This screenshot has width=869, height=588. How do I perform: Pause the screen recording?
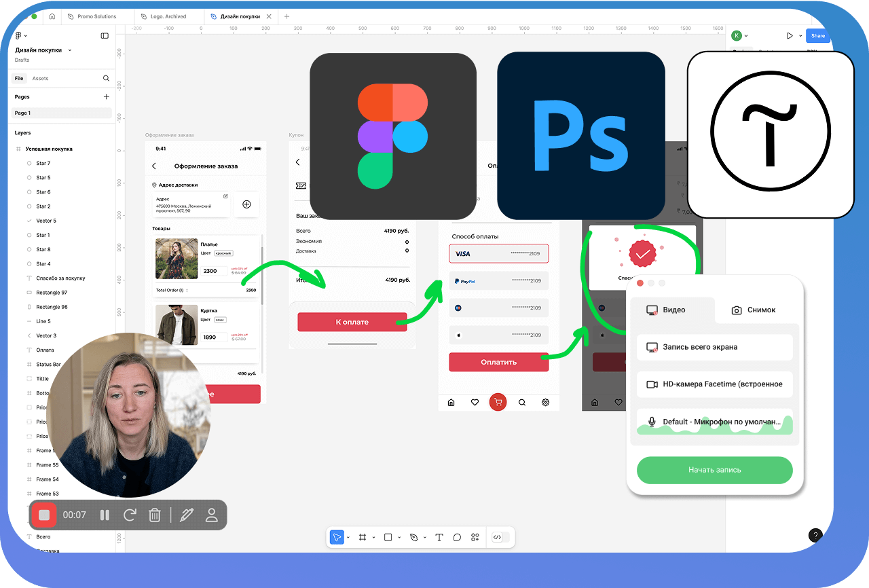105,515
